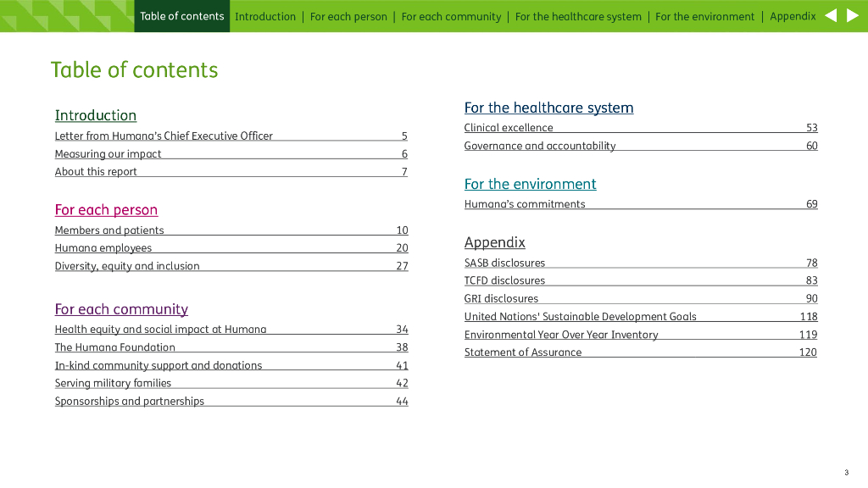
Task: Click Serving military families link
Action: point(113,383)
